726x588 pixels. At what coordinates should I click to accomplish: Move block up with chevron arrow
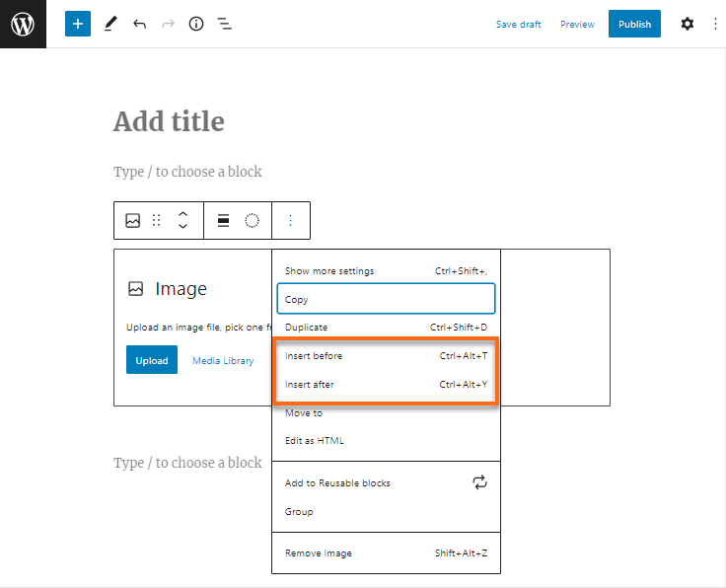point(182,214)
